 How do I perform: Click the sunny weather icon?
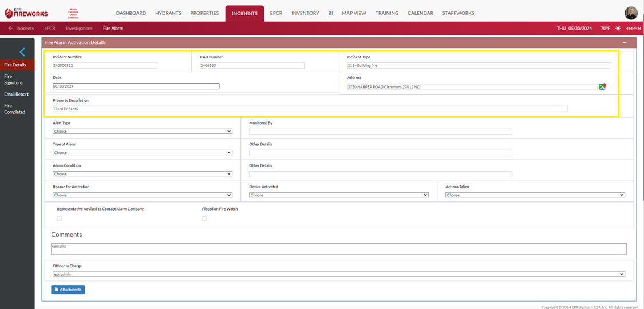pyautogui.click(x=618, y=28)
